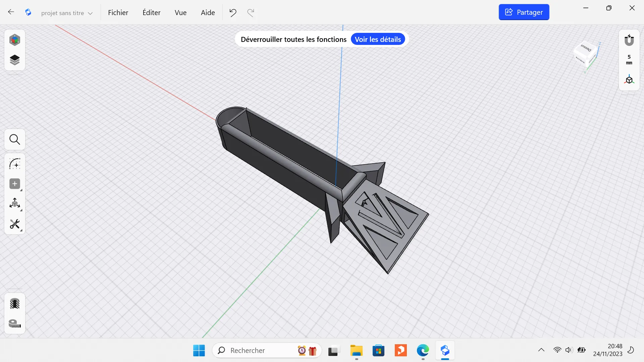This screenshot has height=362, width=644.
Task: Open the Fichier menu
Action: point(118,13)
